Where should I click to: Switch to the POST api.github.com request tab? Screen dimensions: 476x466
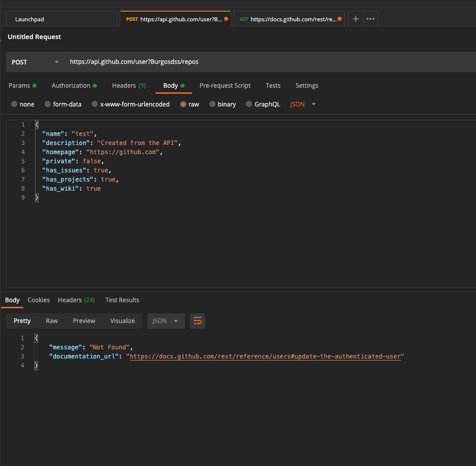point(175,19)
